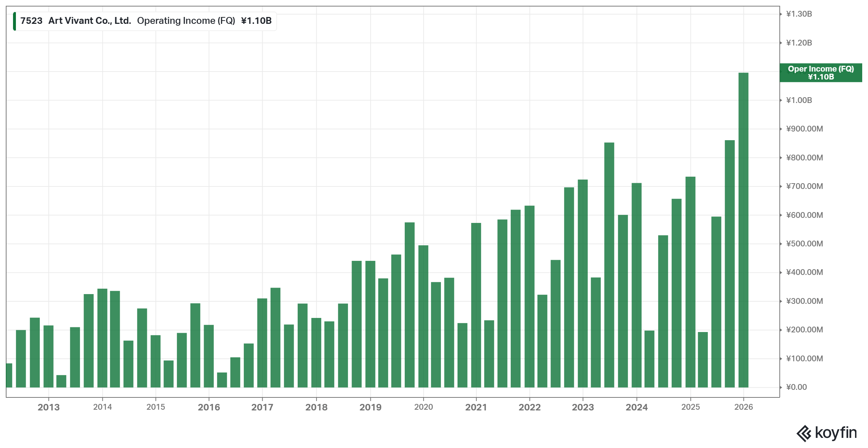The image size is (868, 448).
Task: Click the 2013 x-axis year label
Action: 48,407
